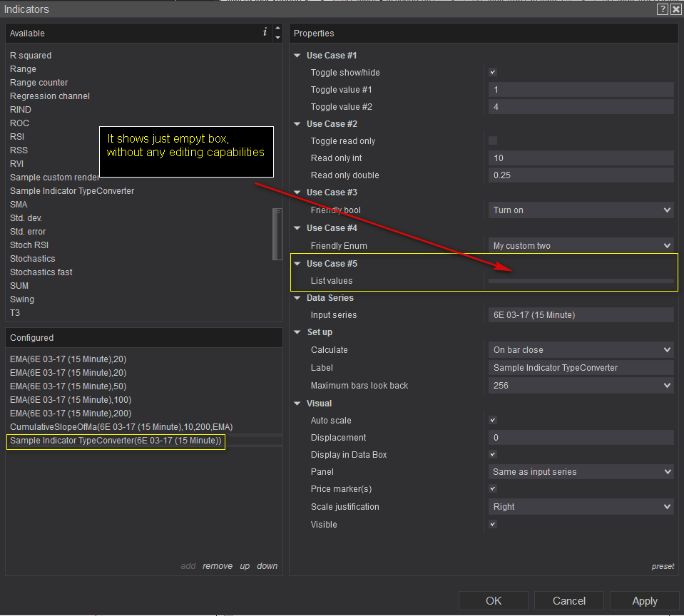Enable the Toggle read only checkbox
Viewport: 684px width, 616px height.
(x=492, y=141)
